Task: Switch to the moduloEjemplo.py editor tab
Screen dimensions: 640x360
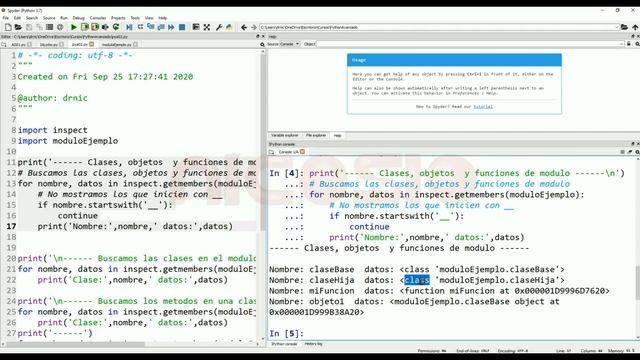Action: tap(116, 44)
